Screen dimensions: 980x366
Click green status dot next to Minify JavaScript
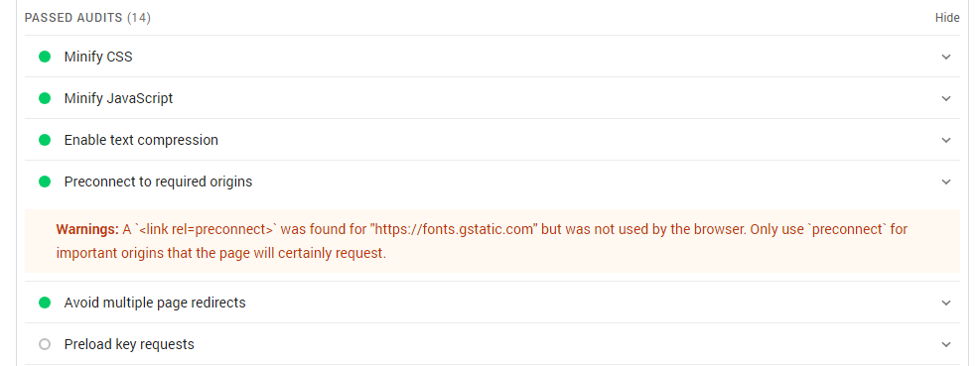pyautogui.click(x=45, y=98)
